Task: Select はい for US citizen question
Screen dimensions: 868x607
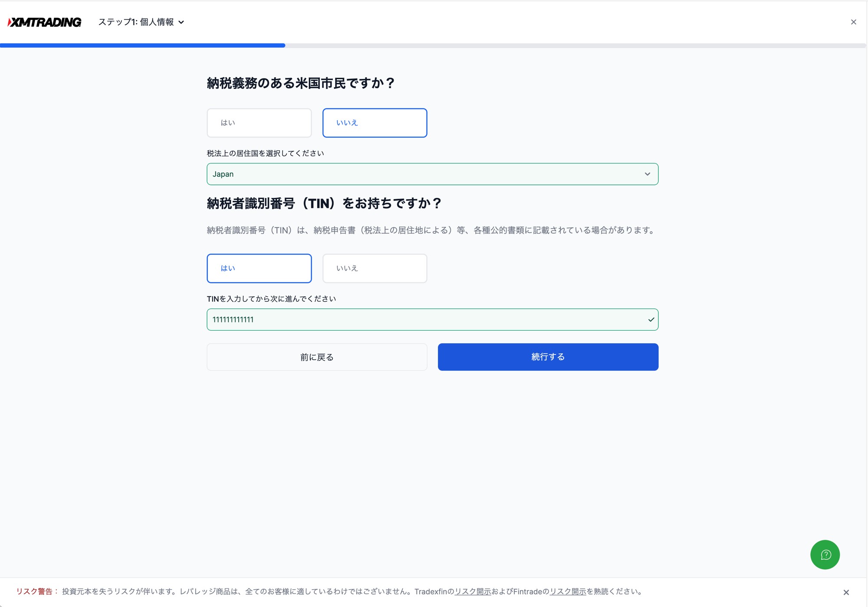Action: point(259,123)
